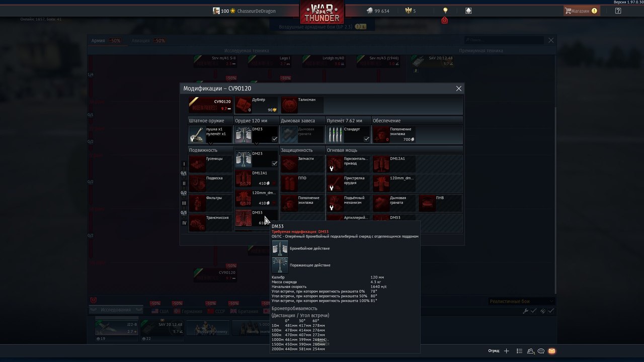
Task: Select the Артиллерийская поддержка modification
Action: tap(349, 217)
